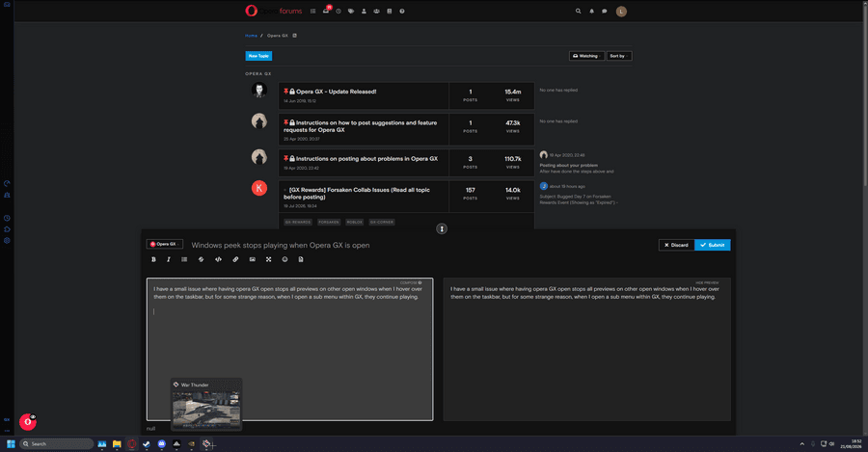Open Steam from taskbar
868x452 pixels.
(147, 443)
